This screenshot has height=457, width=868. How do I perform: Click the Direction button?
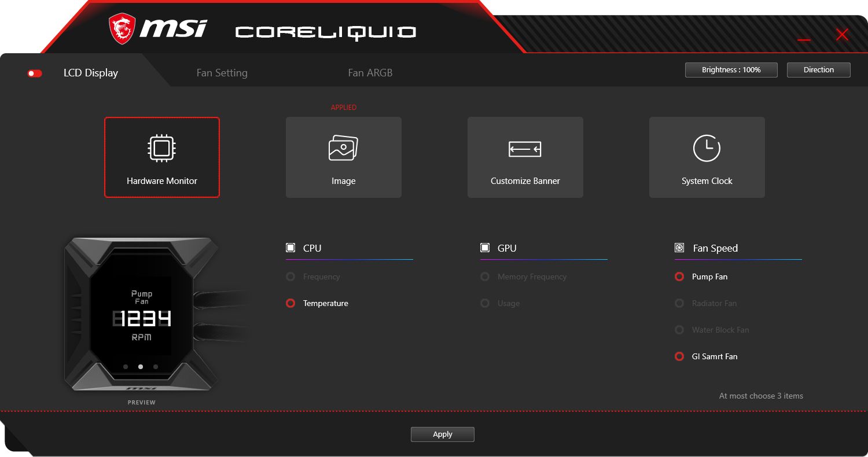coord(819,70)
